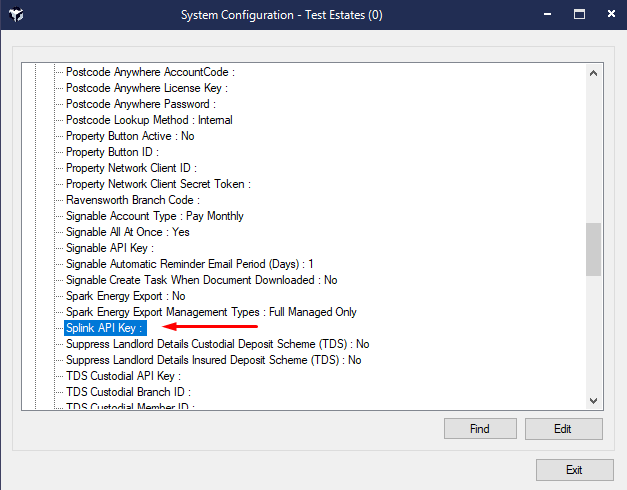Select TDS Custodial API Key entry
Viewport: 627px width, 490px height.
[123, 376]
